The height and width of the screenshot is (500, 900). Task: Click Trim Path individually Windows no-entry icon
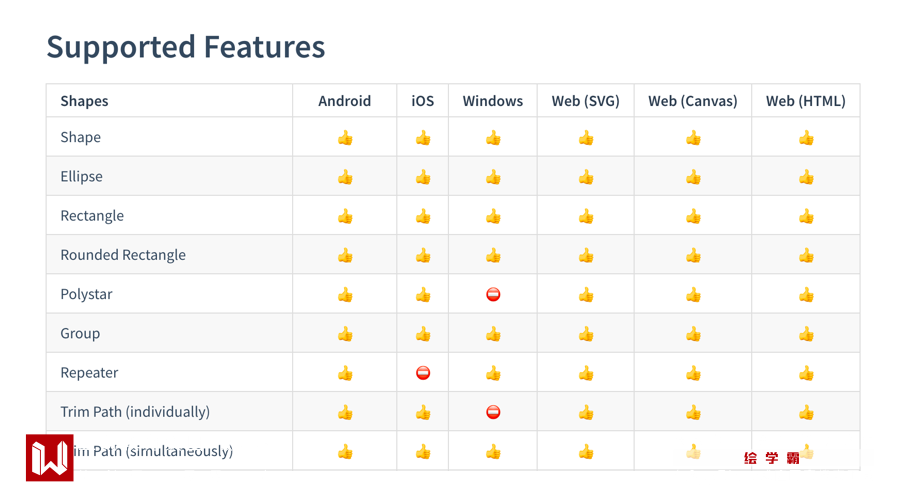pyautogui.click(x=493, y=412)
